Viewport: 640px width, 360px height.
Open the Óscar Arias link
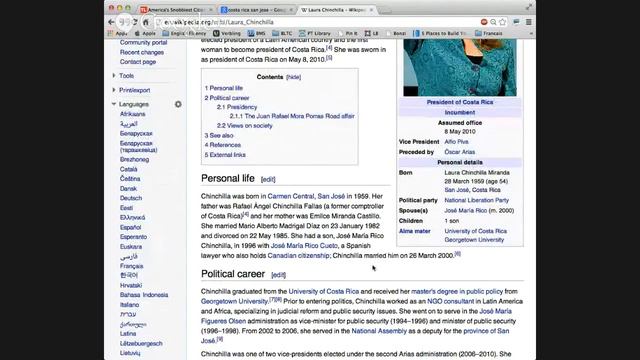click(460, 152)
